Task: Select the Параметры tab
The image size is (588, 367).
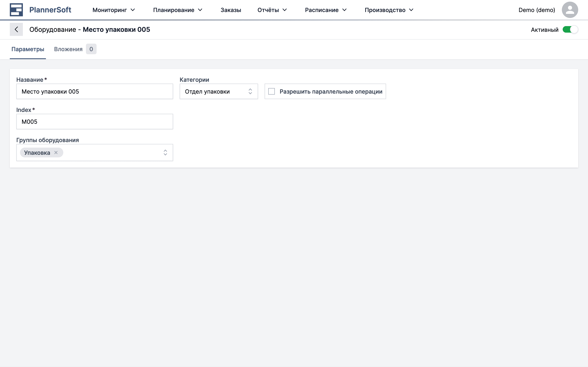Action: click(x=28, y=49)
